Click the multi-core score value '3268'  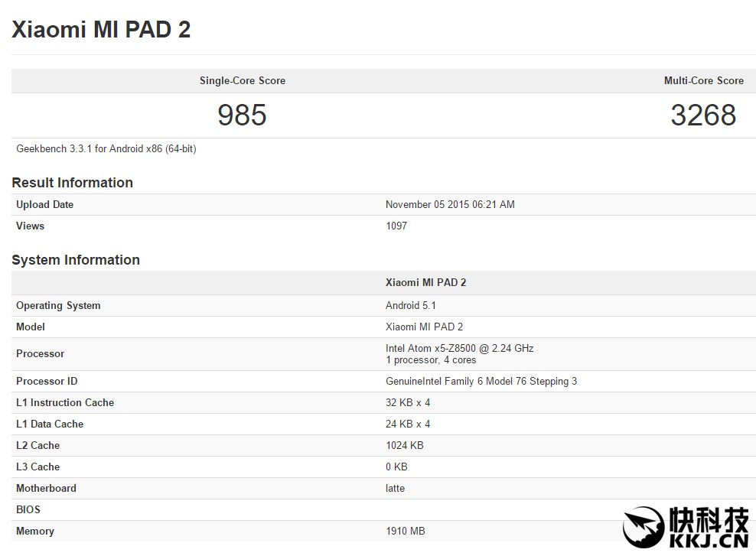point(703,115)
